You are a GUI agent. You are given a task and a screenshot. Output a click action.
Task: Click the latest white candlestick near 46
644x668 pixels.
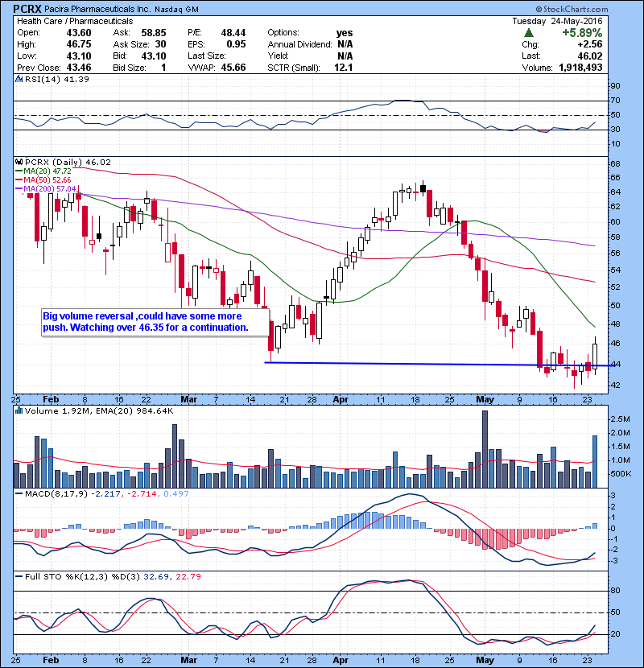coord(595,356)
